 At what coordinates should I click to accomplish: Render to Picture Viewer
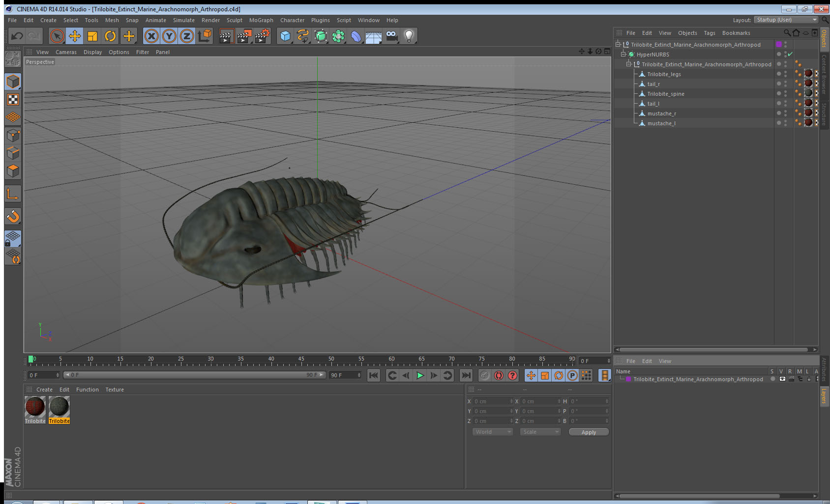pyautogui.click(x=244, y=36)
